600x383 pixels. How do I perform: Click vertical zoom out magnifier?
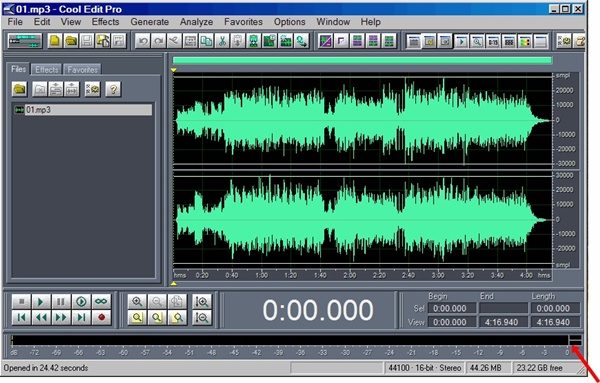[202, 318]
